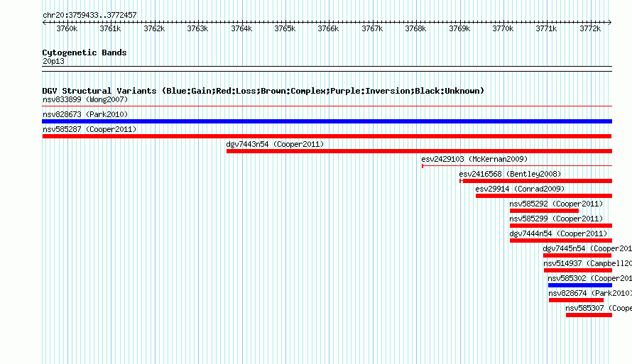
Task: Click the red nsv514937 bar
Action: pyautogui.click(x=577, y=270)
